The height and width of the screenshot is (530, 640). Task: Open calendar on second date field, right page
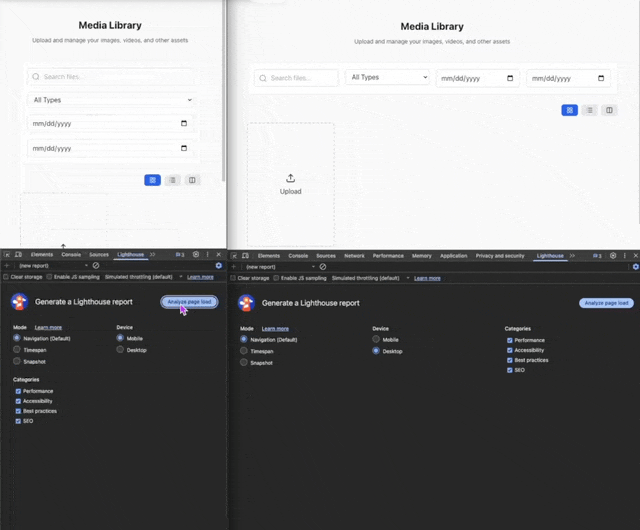601,78
